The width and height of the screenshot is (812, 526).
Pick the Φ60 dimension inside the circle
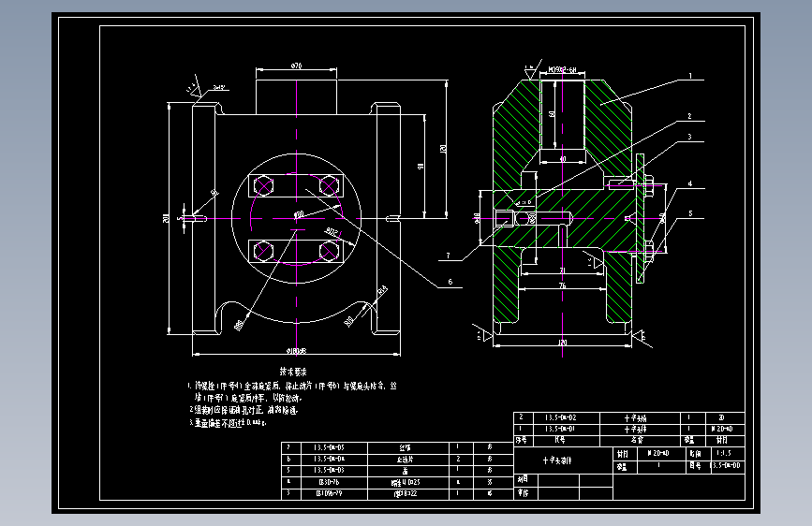tap(299, 213)
